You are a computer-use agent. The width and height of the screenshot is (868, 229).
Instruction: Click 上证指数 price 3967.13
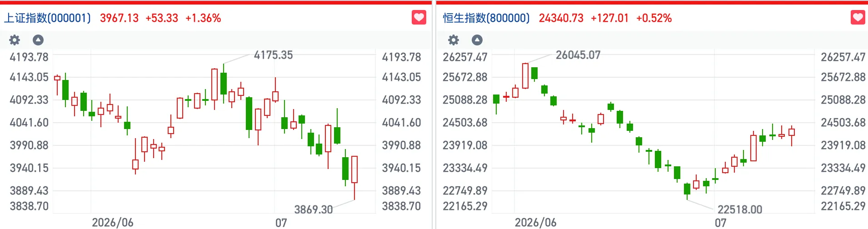point(119,18)
